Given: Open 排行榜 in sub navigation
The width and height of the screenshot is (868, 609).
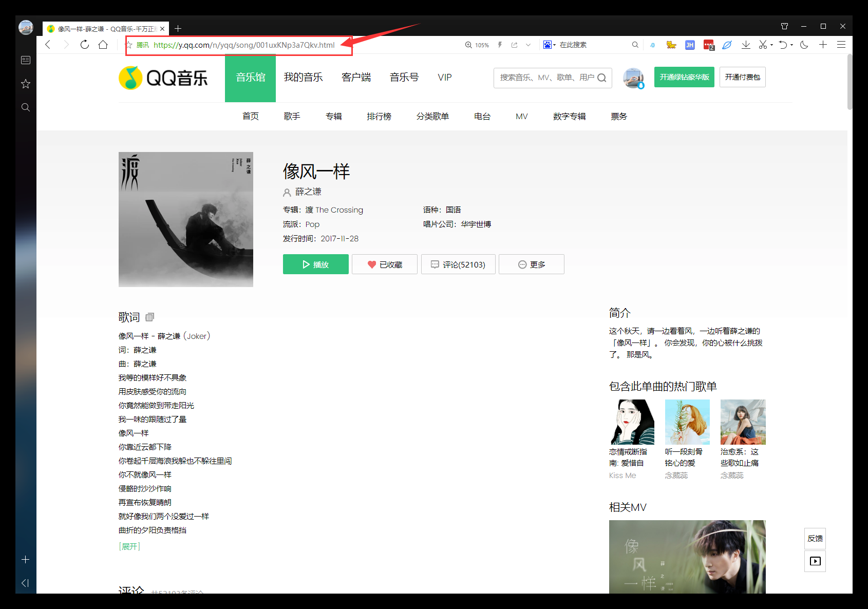Looking at the screenshot, I should click(x=379, y=117).
